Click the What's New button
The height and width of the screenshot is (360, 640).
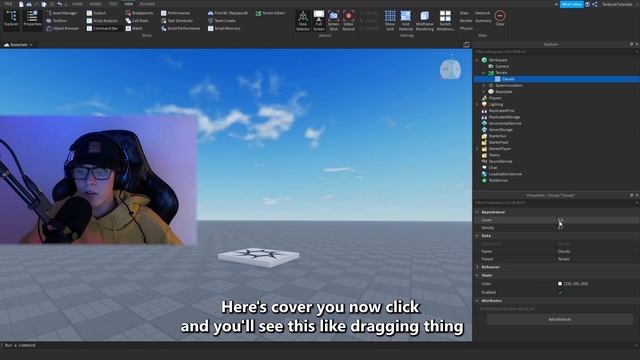571,4
